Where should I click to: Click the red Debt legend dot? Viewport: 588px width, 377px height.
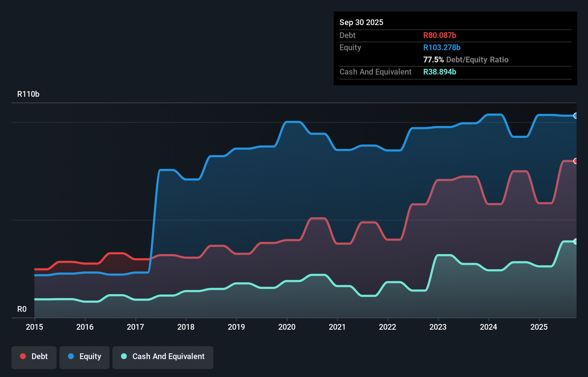[23, 356]
